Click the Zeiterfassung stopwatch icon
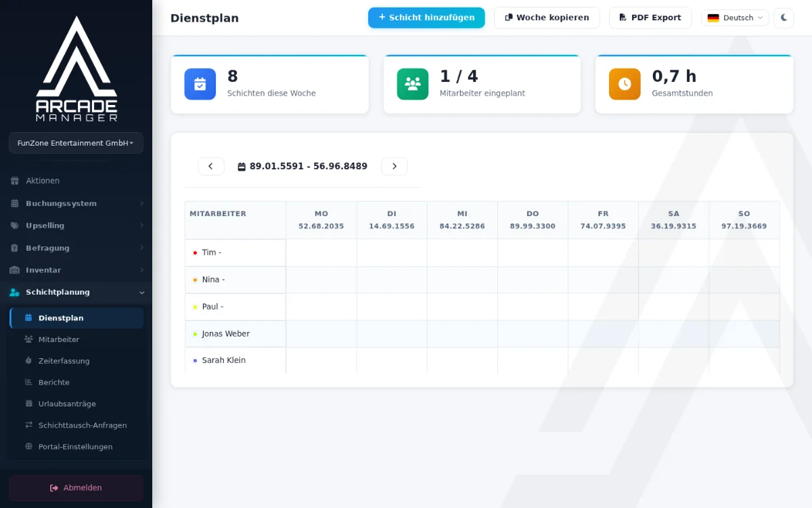Screen dimensions: 812x508 [x=28, y=361]
